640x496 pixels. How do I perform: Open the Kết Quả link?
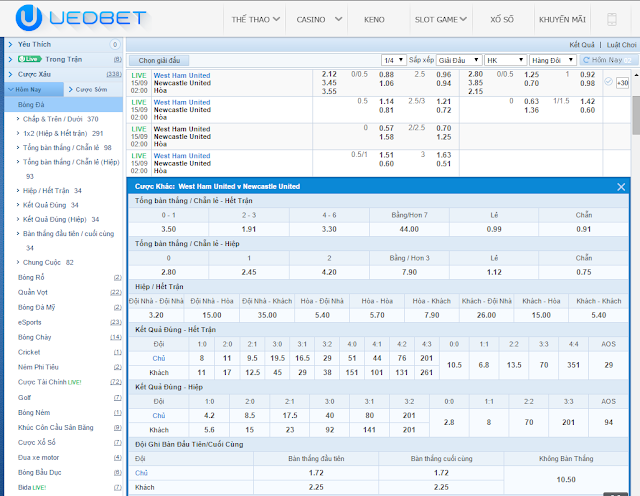pos(582,44)
